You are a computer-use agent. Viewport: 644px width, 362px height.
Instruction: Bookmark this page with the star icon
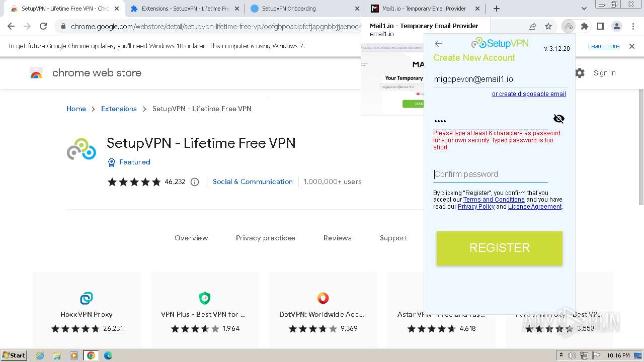pos(548,26)
